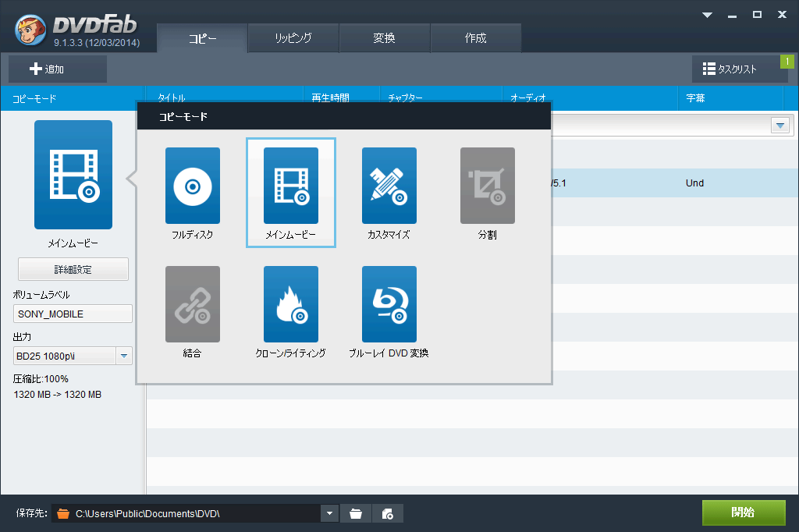Click the green task count badge
The width and height of the screenshot is (799, 532).
click(787, 62)
